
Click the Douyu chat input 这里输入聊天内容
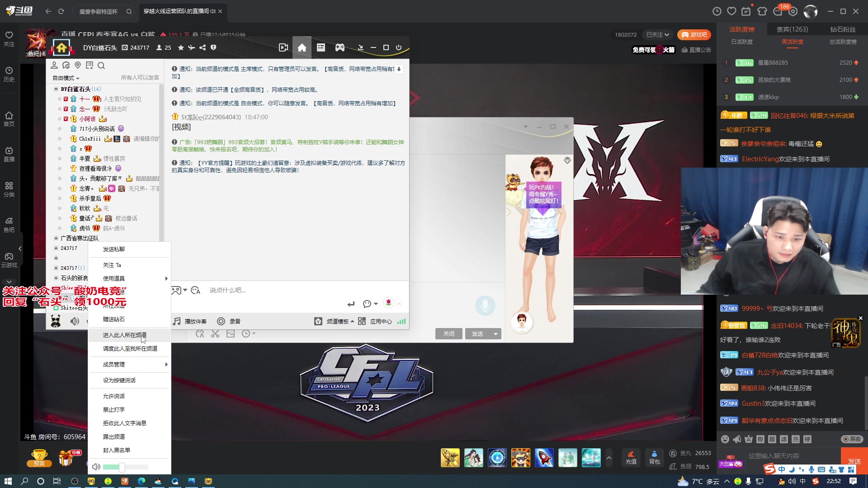[793, 456]
